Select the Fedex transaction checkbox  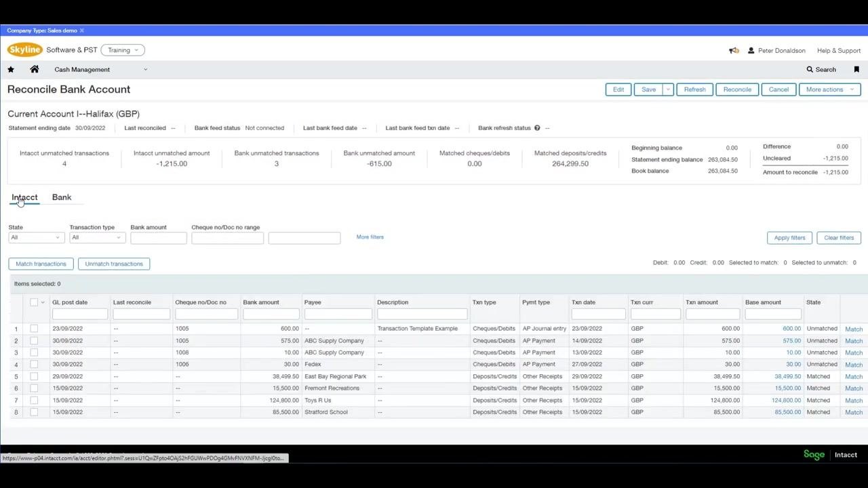pyautogui.click(x=34, y=365)
